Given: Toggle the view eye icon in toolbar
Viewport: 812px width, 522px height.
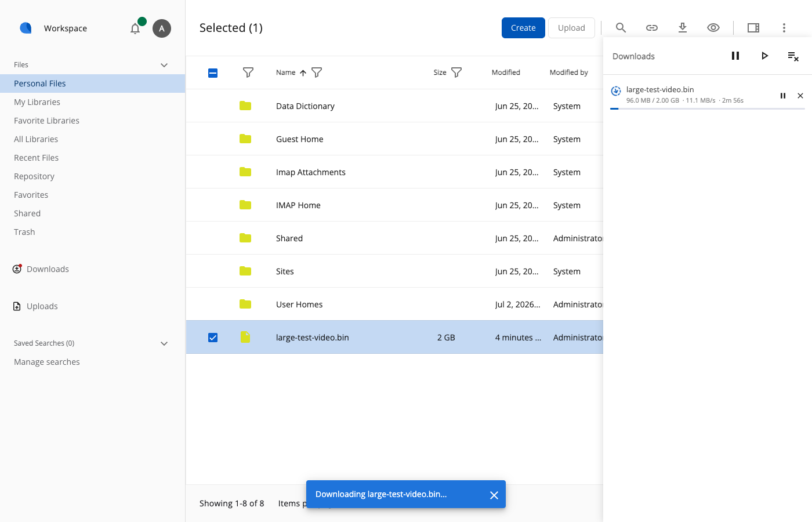Looking at the screenshot, I should click(x=713, y=28).
